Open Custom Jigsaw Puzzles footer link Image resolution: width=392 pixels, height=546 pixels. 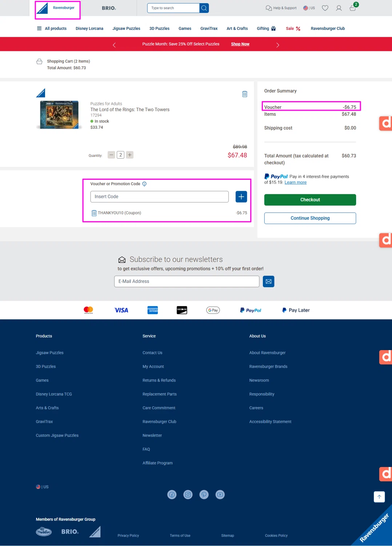click(57, 435)
